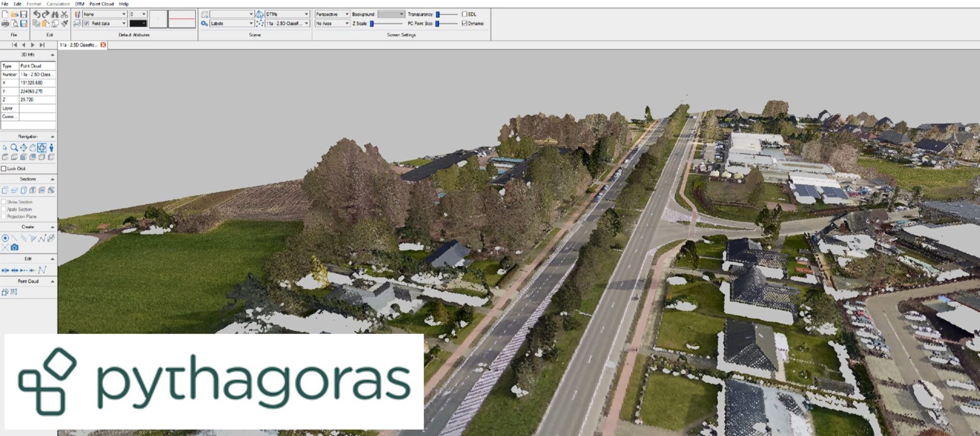The height and width of the screenshot is (436, 980).
Task: Open a file using the open folder icon
Action: (x=15, y=14)
